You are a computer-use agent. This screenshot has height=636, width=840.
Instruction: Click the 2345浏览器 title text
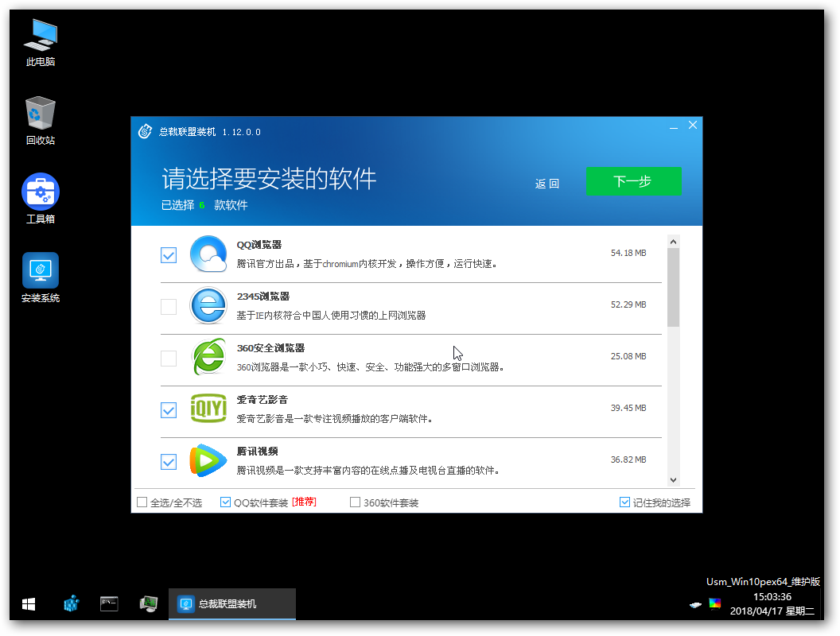coord(263,297)
